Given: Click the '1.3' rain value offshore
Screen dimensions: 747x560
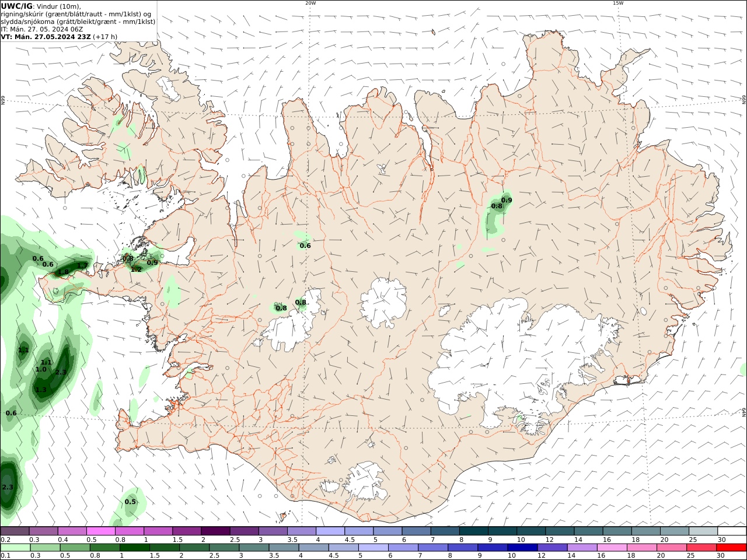Looking at the screenshot, I should [x=41, y=390].
